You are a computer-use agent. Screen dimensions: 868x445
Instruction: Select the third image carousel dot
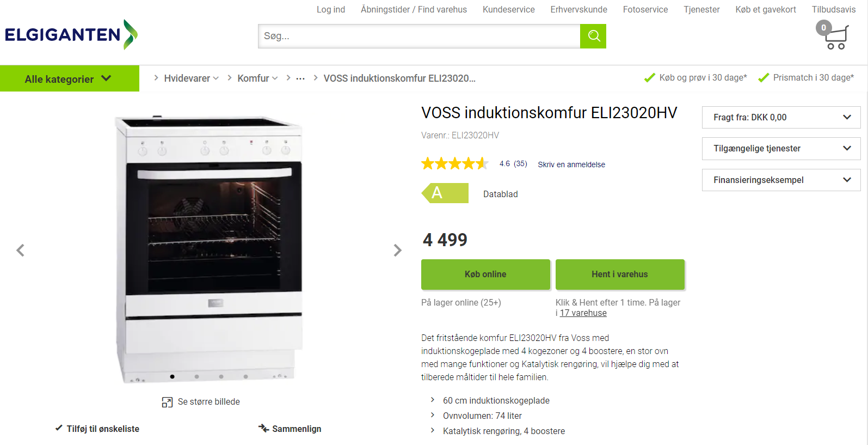click(221, 376)
